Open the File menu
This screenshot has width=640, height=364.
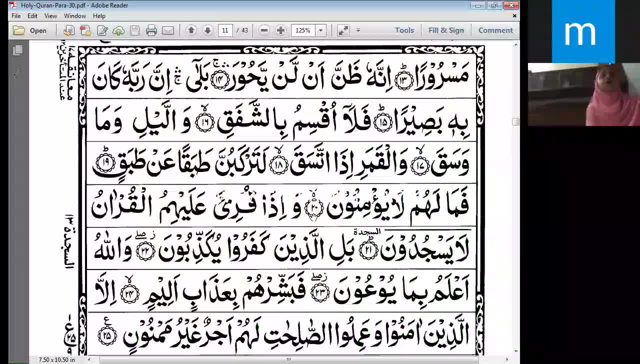pyautogui.click(x=16, y=16)
